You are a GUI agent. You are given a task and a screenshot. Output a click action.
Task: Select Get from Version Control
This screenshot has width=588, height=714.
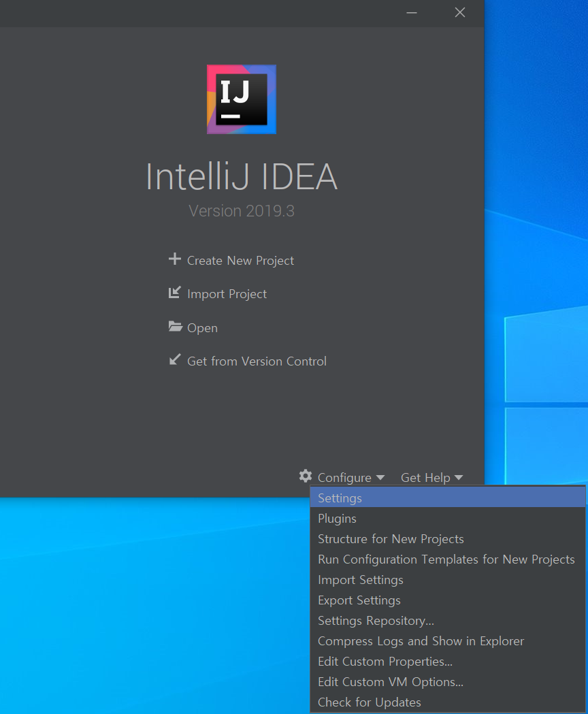click(x=257, y=361)
